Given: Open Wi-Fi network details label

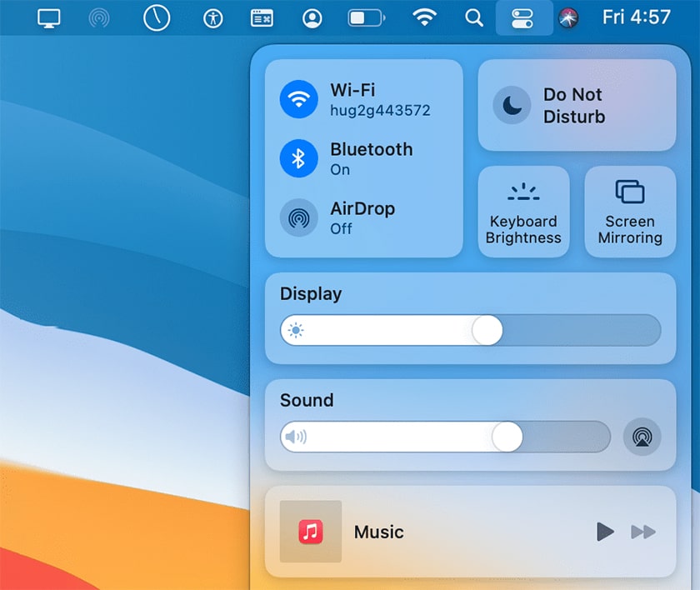Looking at the screenshot, I should click(352, 90).
